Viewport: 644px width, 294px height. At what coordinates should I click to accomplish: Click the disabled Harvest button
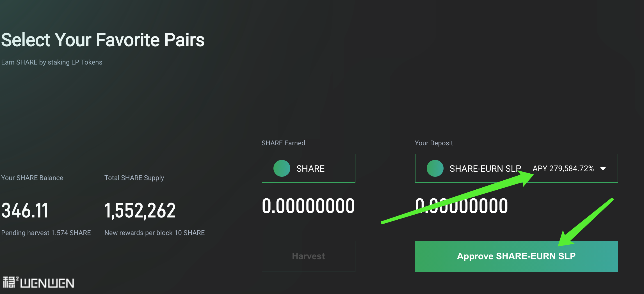click(308, 256)
